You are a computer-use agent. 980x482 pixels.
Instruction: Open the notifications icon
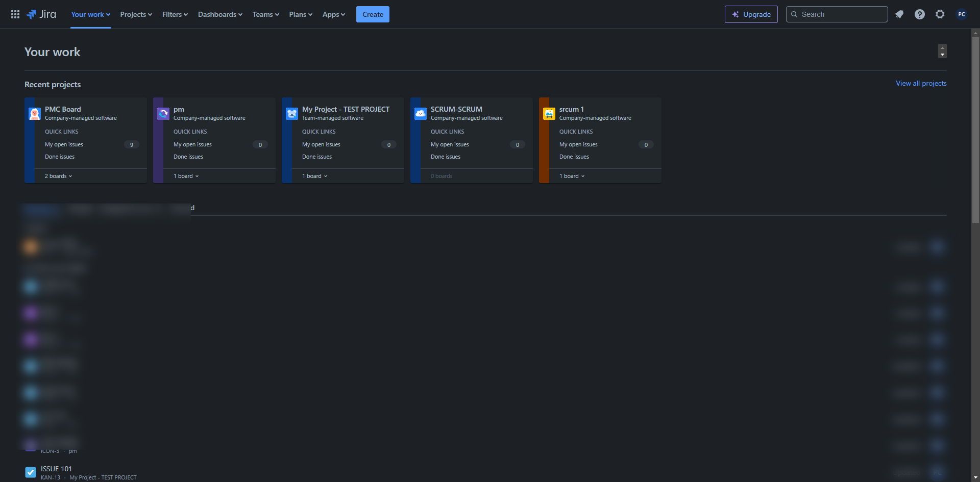[899, 14]
